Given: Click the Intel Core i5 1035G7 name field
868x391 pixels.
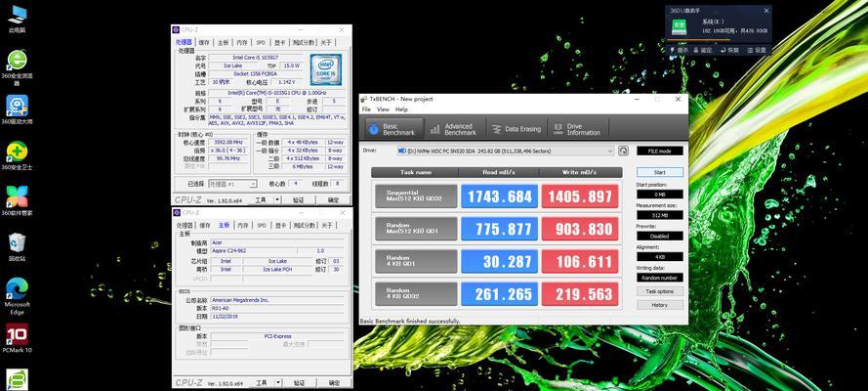Looking at the screenshot, I should pyautogui.click(x=257, y=58).
